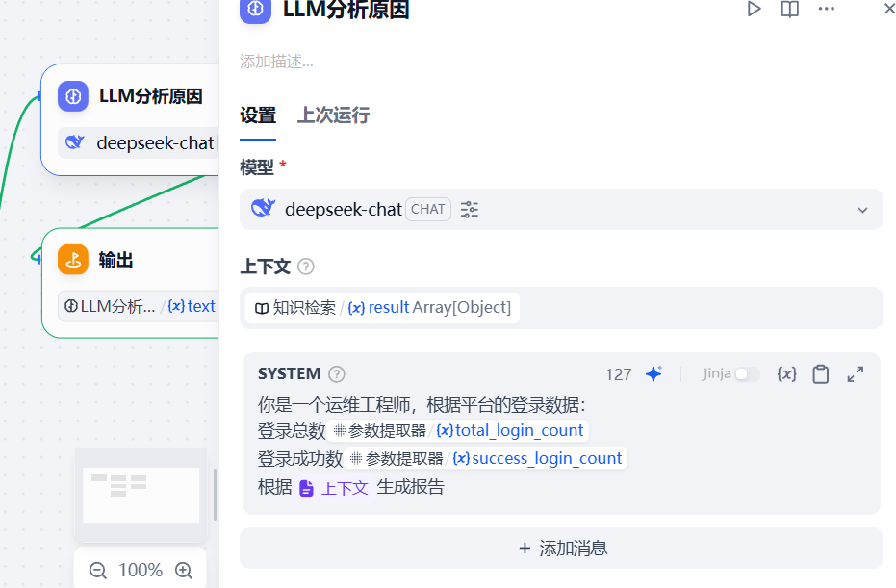
Task: Click the 添加描述 description field
Action: (385, 62)
